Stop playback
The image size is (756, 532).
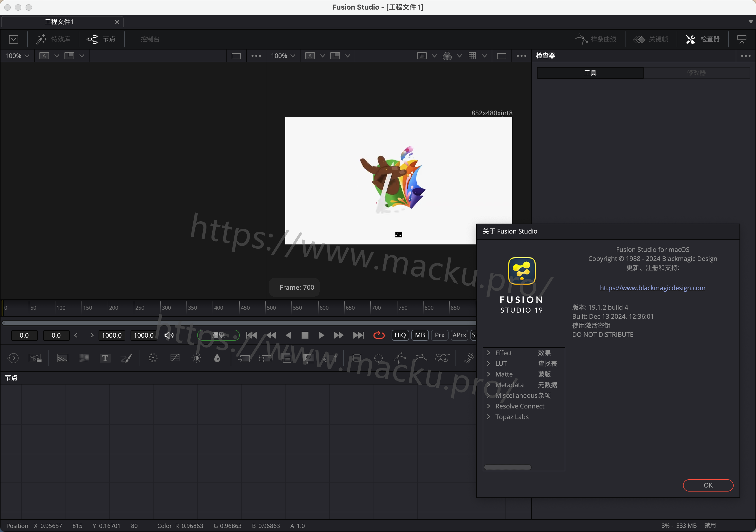tap(305, 335)
